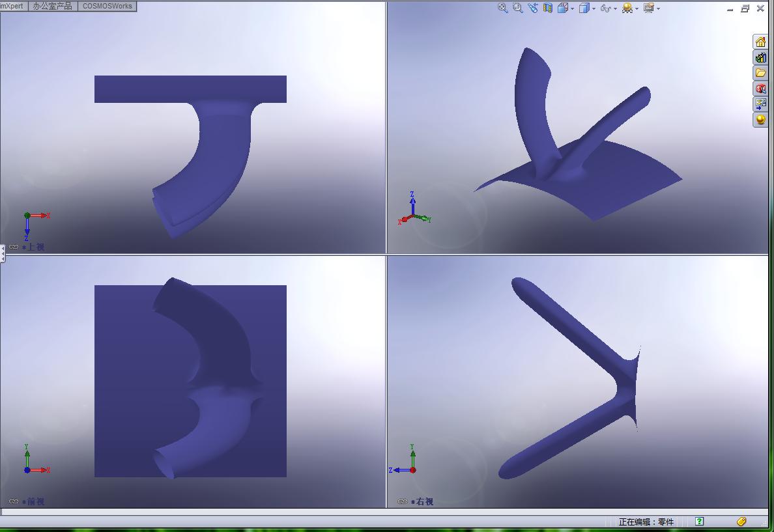774x532 pixels.
Task: Click the collapse handle on left edge
Action: click(2, 254)
